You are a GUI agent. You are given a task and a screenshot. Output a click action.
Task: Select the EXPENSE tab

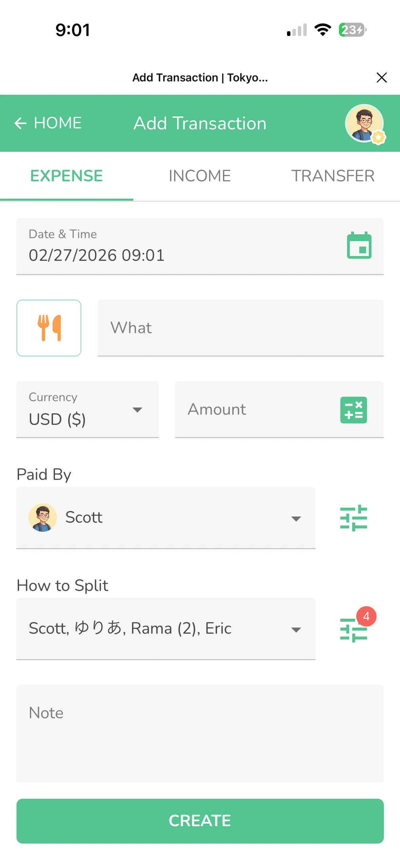pyautogui.click(x=66, y=176)
